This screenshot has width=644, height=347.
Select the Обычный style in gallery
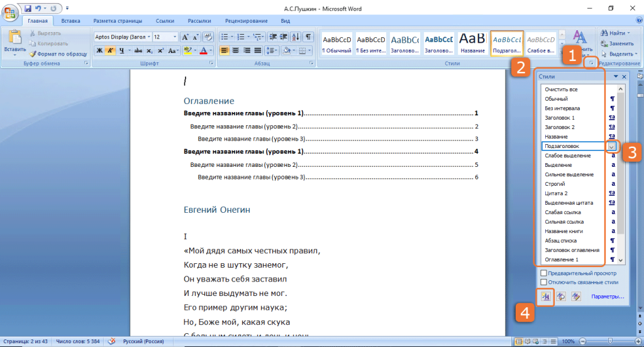click(337, 43)
